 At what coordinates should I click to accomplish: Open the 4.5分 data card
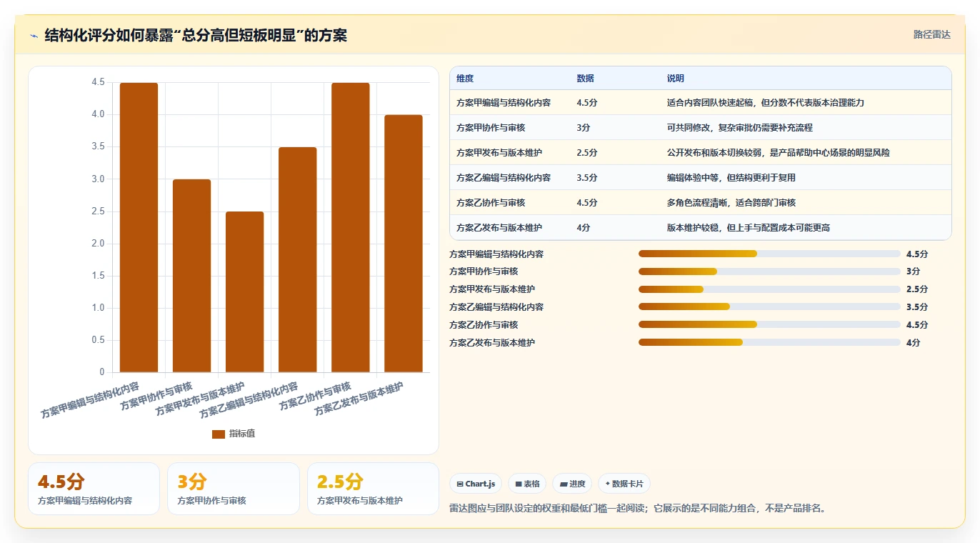click(94, 489)
